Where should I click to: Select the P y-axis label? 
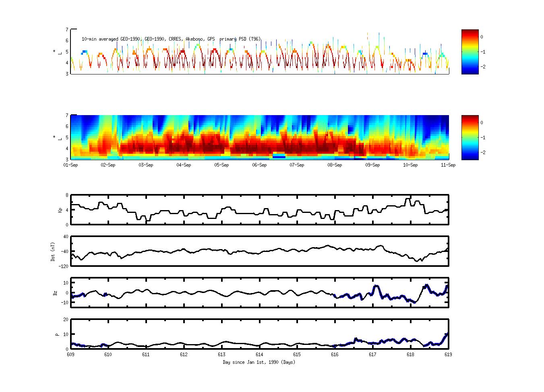click(57, 334)
